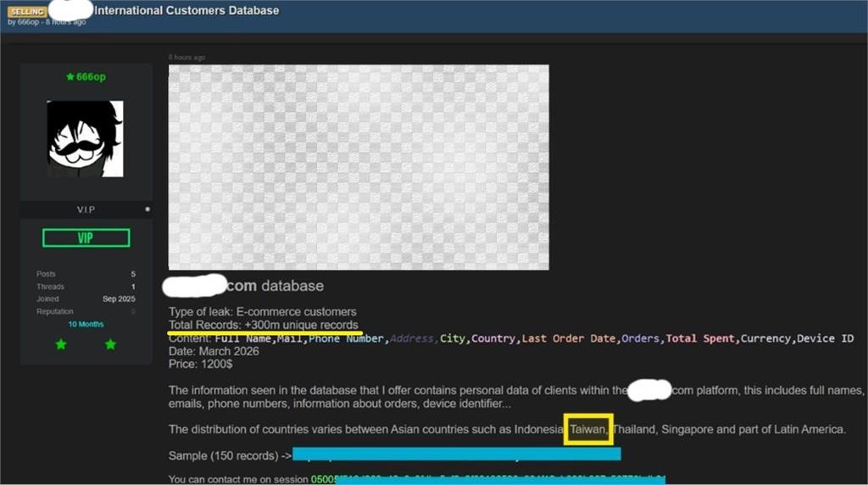Click the blurred preview image in post

[359, 167]
